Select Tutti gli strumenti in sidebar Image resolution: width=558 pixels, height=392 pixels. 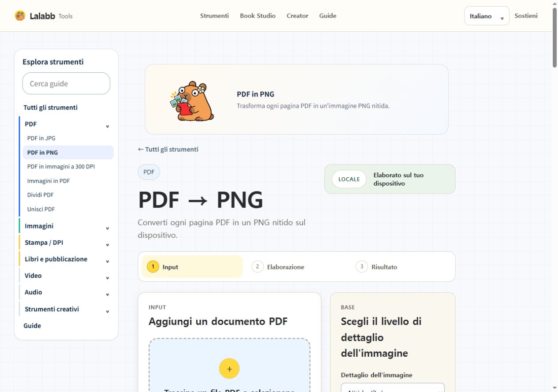(51, 108)
